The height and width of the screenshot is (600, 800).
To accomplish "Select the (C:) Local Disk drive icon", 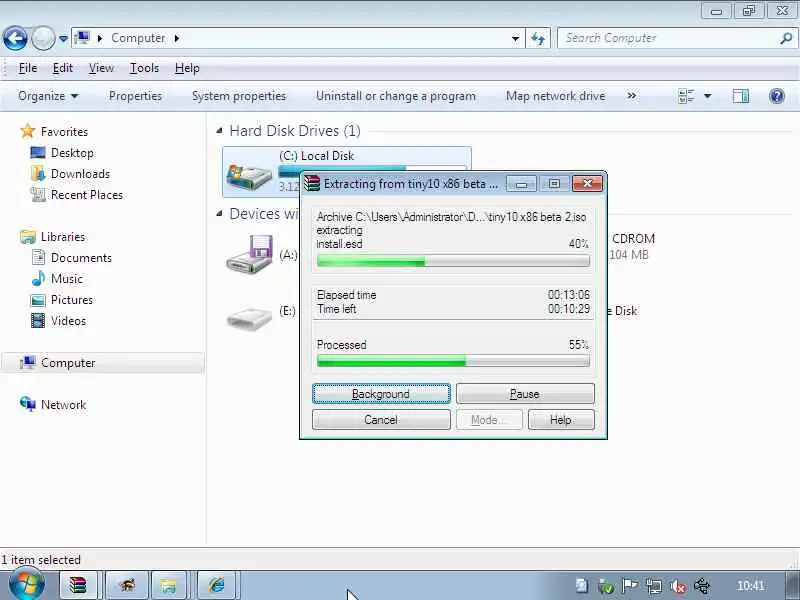I will [249, 177].
